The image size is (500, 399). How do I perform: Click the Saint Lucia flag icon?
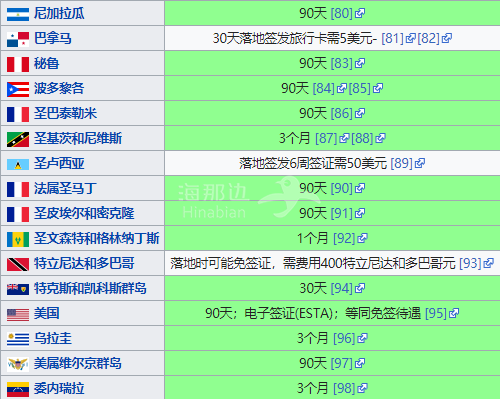click(18, 164)
